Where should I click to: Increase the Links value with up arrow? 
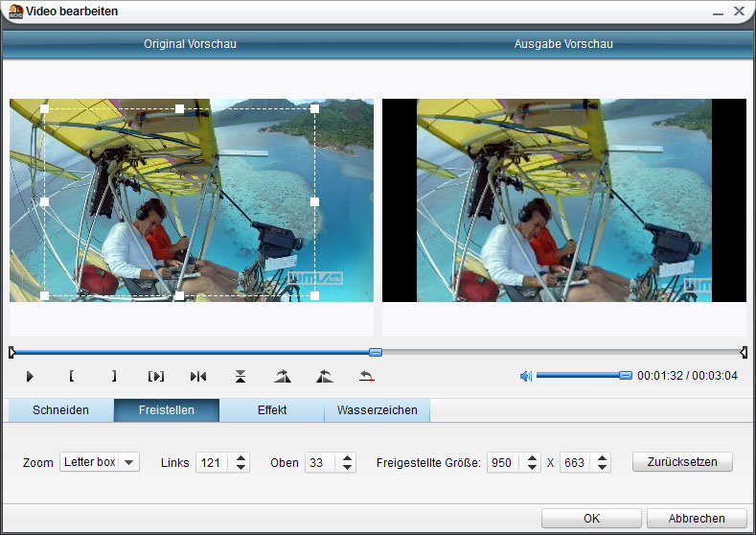tap(241, 457)
